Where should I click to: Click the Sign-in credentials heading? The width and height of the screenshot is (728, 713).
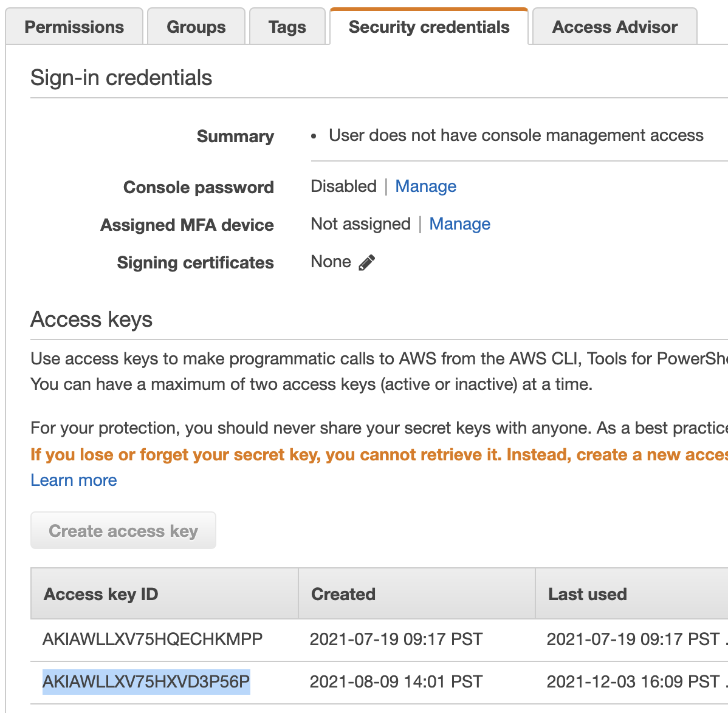click(x=121, y=78)
